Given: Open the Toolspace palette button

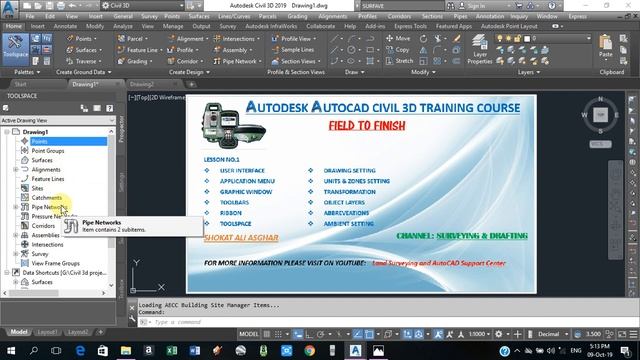Looking at the screenshot, I should tap(16, 49).
